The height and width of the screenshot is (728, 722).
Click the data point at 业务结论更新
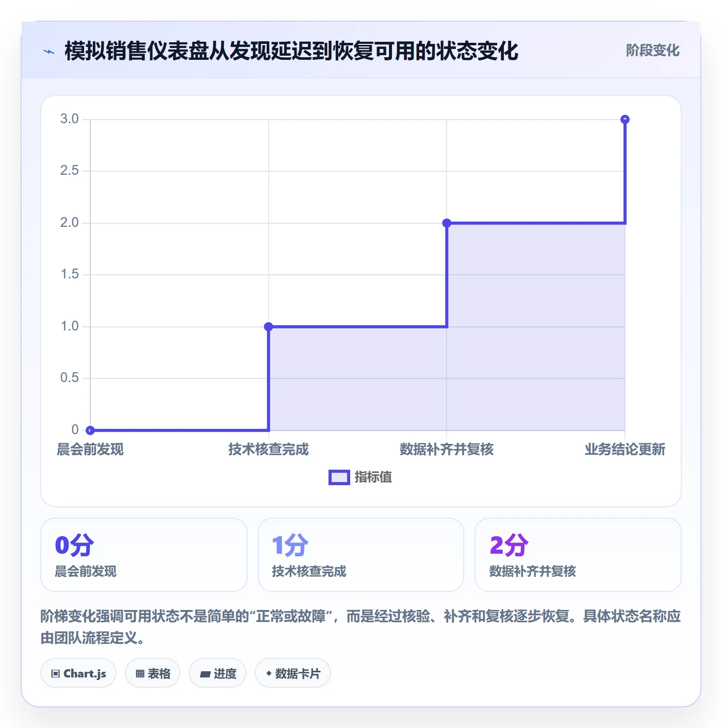click(x=625, y=119)
